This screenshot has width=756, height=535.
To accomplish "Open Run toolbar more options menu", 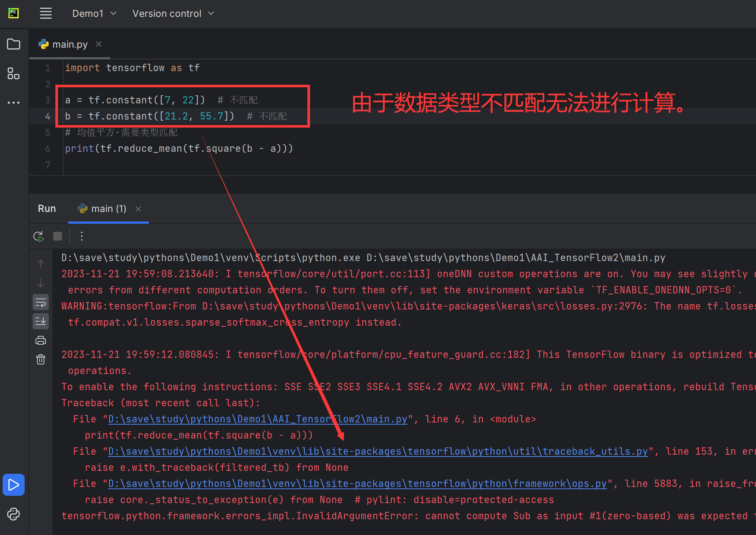I will tap(82, 236).
